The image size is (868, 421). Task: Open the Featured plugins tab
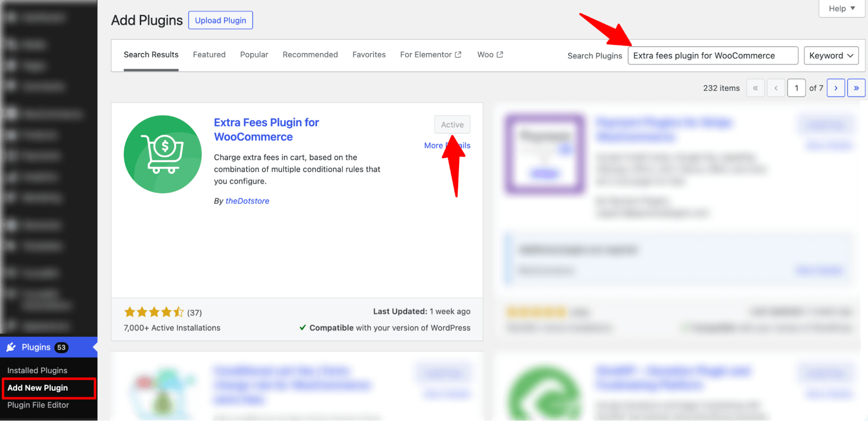click(x=209, y=55)
